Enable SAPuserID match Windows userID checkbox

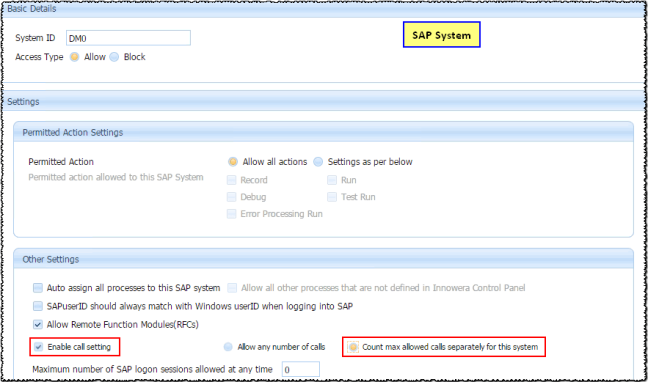38,306
